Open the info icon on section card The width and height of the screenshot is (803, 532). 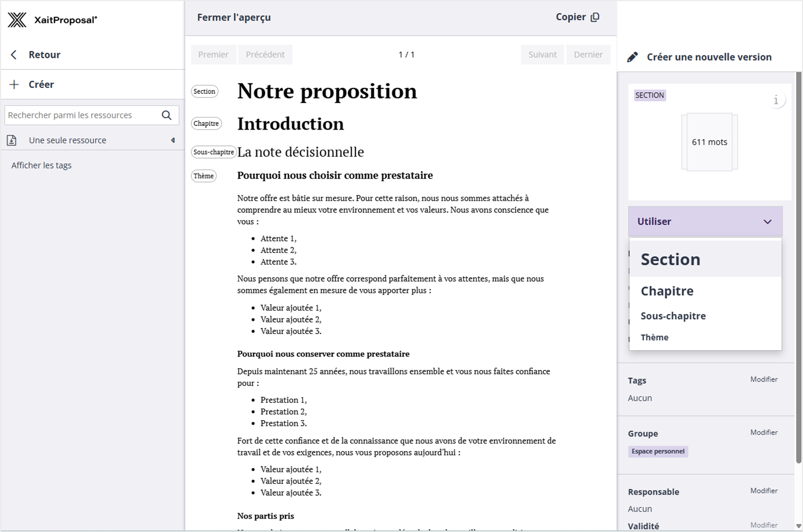tap(776, 100)
